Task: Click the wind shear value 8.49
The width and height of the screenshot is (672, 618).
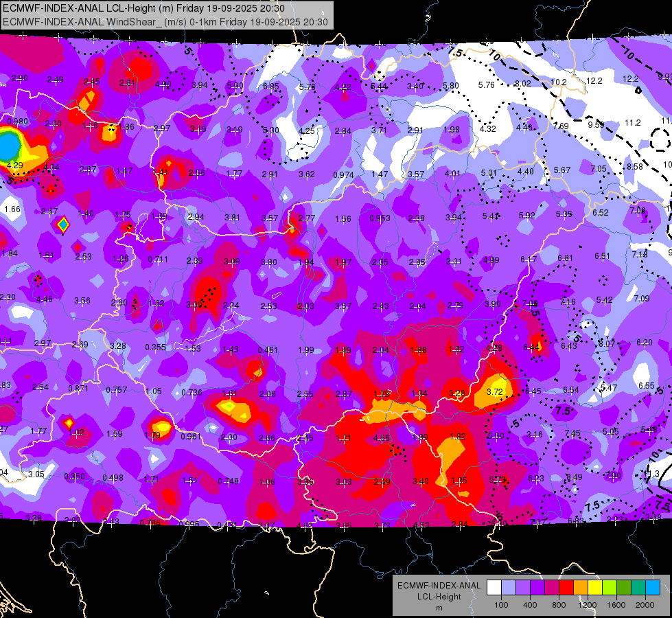Action: (575, 477)
